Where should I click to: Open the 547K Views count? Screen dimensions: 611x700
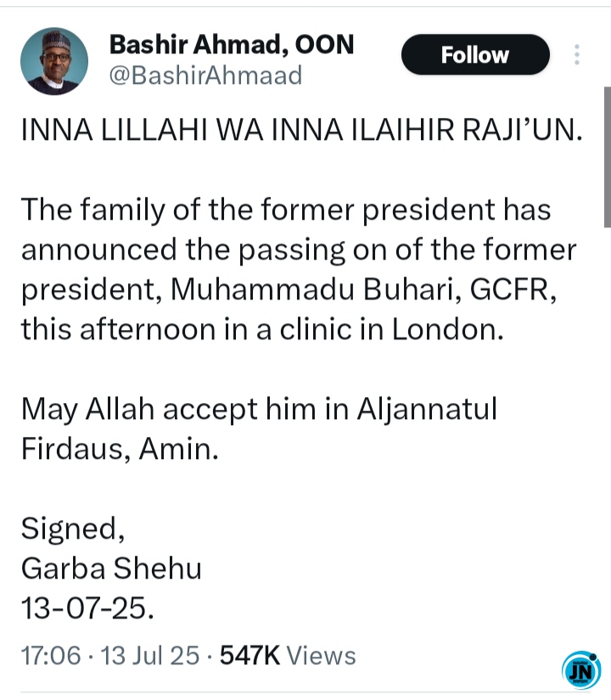click(x=288, y=655)
